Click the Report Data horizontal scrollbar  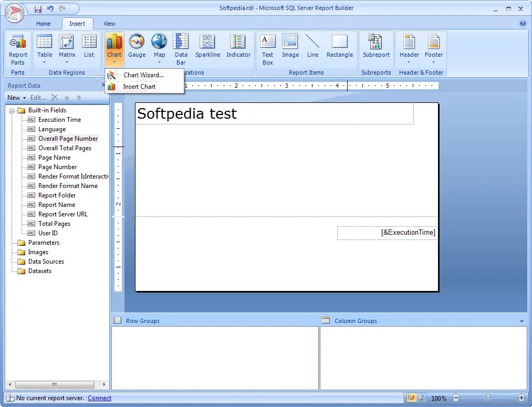[x=55, y=384]
